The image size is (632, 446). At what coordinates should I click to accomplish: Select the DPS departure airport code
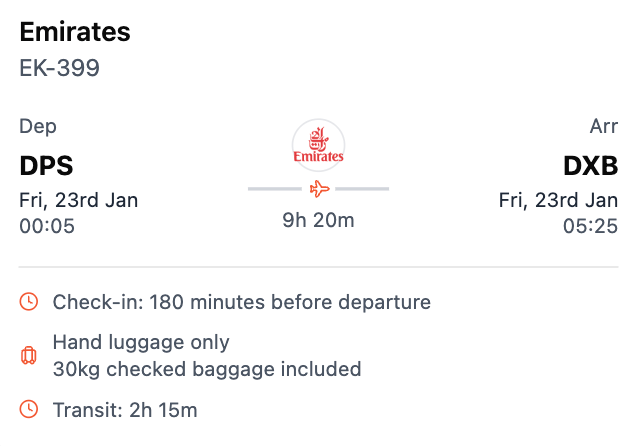(47, 165)
